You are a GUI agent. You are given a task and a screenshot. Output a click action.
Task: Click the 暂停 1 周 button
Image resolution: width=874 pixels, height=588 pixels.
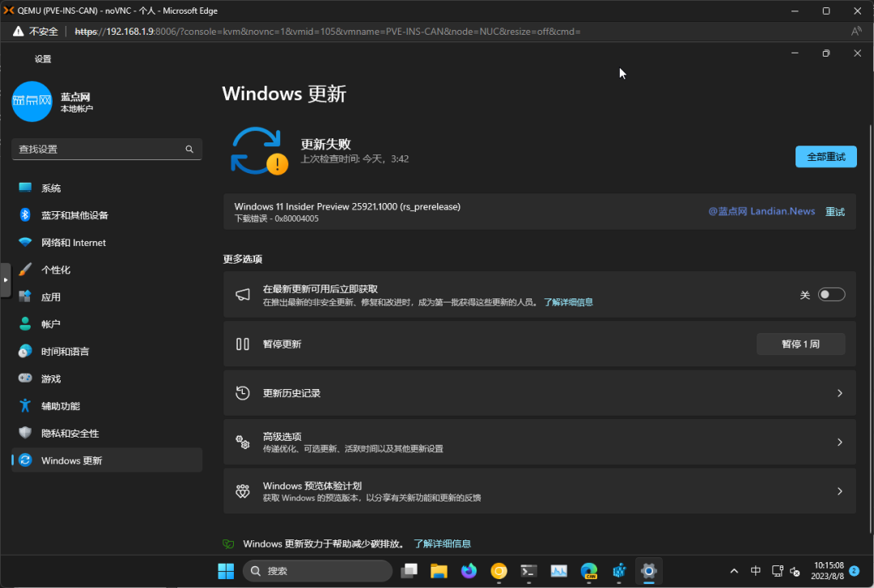800,344
